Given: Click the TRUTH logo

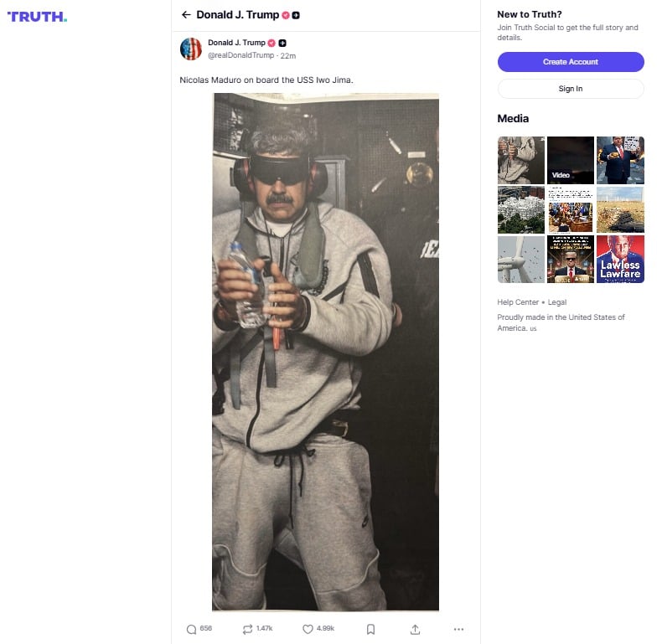Looking at the screenshot, I should pos(37,16).
